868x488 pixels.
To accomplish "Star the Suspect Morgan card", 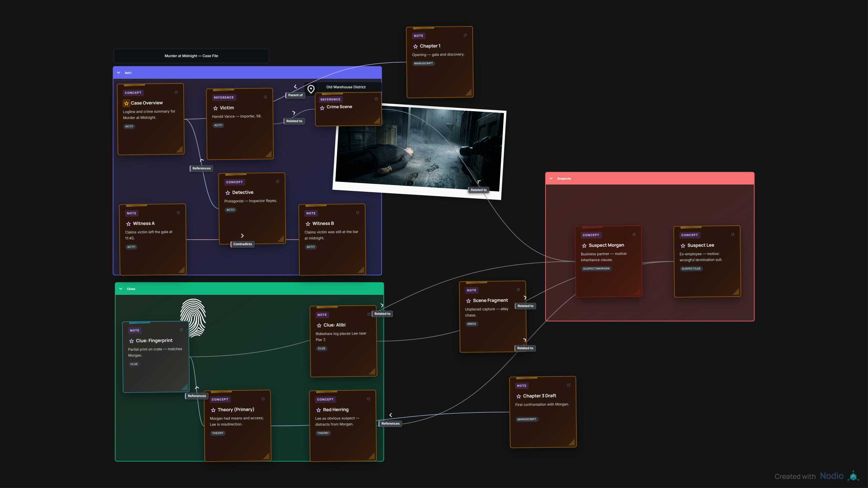I will coord(584,246).
